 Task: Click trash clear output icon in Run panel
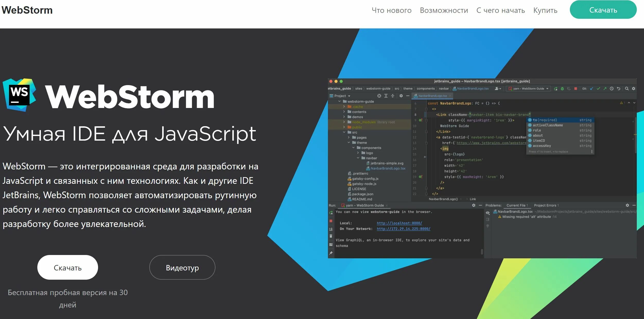331,236
